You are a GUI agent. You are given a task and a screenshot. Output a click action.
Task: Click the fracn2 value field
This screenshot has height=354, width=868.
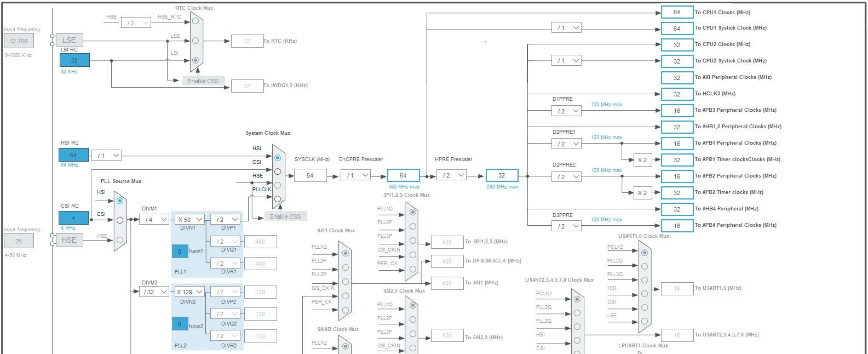(x=180, y=324)
